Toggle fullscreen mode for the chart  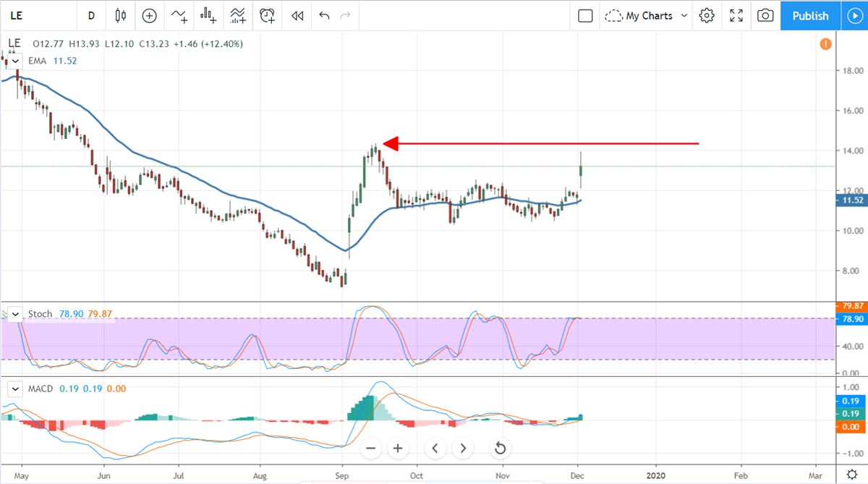(736, 15)
